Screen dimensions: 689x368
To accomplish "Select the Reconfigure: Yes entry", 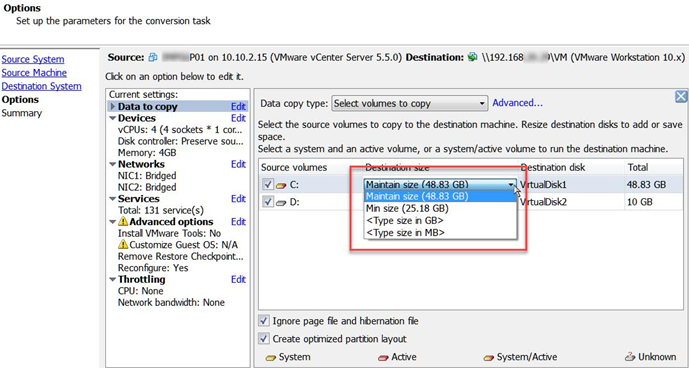I will [x=153, y=268].
